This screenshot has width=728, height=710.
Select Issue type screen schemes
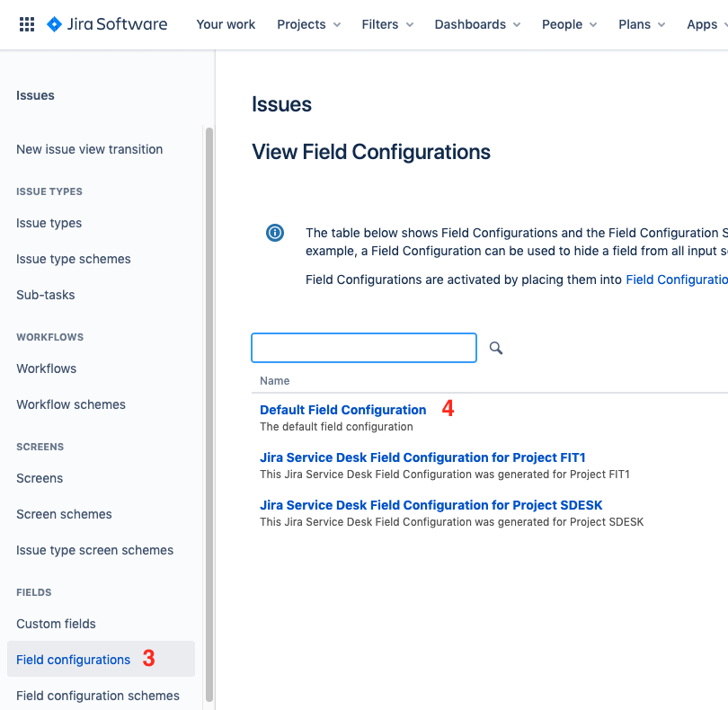point(94,550)
